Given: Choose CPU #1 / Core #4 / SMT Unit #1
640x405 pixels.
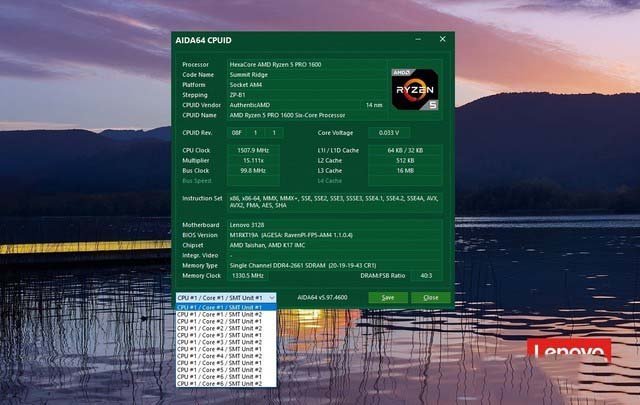Looking at the screenshot, I should click(x=226, y=349).
